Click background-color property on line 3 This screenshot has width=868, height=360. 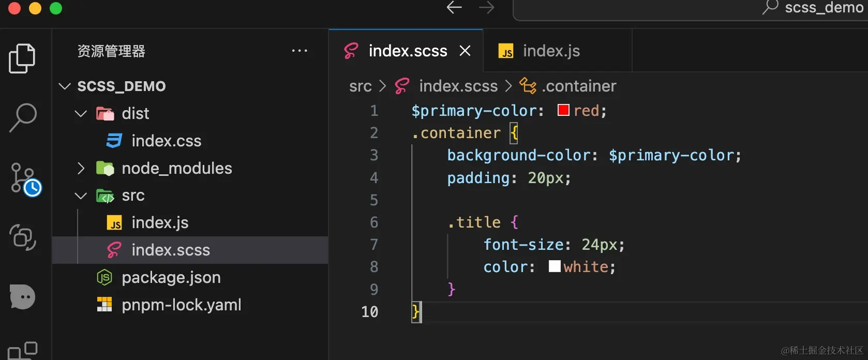518,155
